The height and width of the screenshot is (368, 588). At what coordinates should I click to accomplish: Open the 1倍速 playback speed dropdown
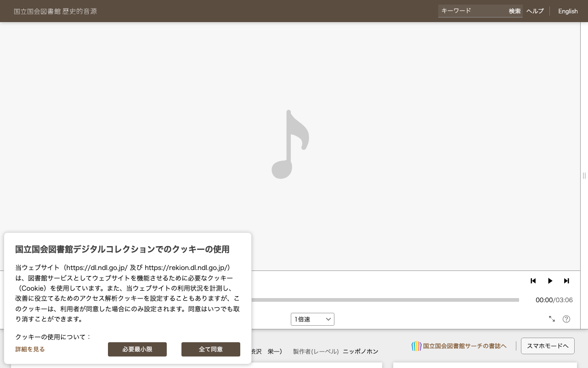tap(312, 319)
